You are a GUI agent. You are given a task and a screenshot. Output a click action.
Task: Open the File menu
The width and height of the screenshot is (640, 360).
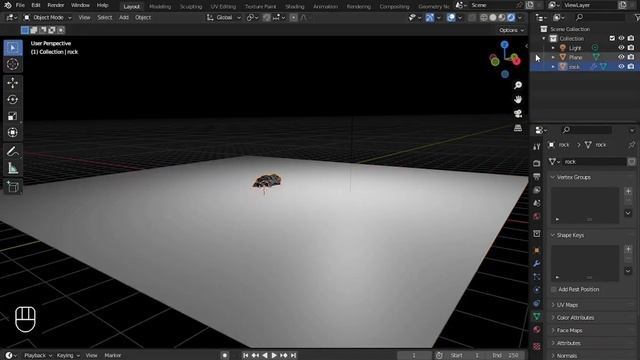[x=20, y=6]
